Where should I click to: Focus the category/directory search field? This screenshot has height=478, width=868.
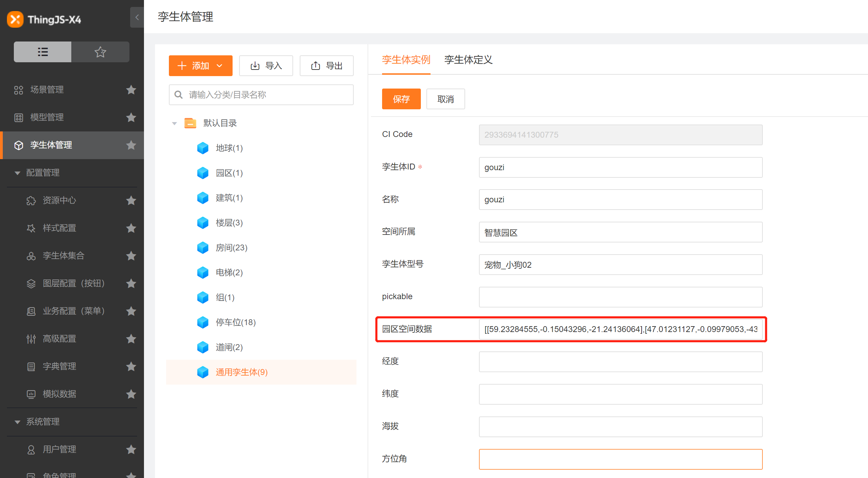point(261,95)
